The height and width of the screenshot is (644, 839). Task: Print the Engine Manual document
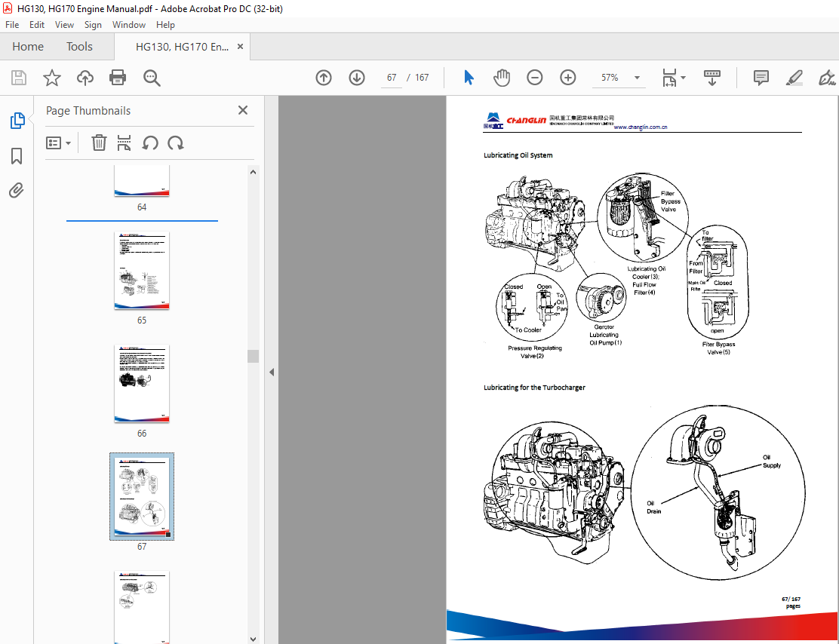118,78
